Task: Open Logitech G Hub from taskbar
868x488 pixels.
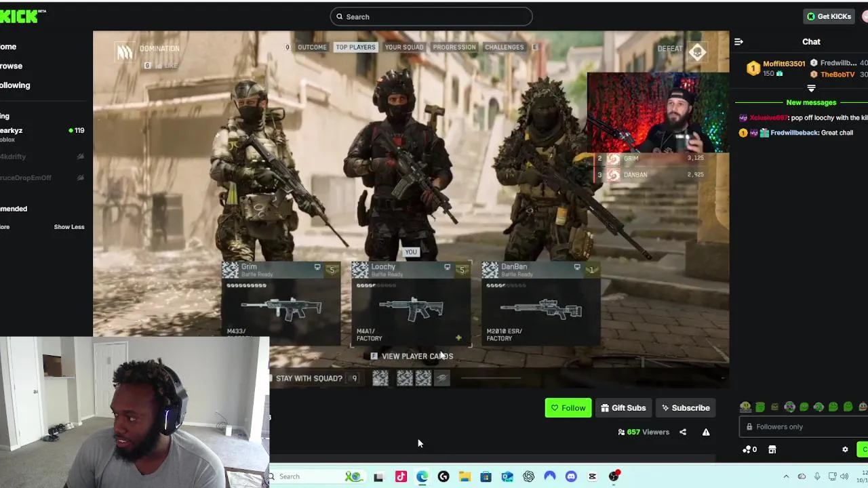Action: 443,477
